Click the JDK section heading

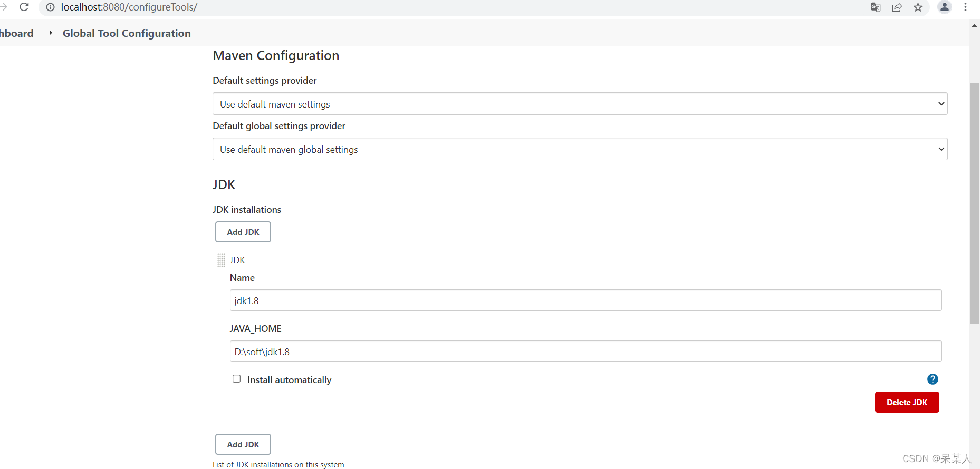point(224,184)
